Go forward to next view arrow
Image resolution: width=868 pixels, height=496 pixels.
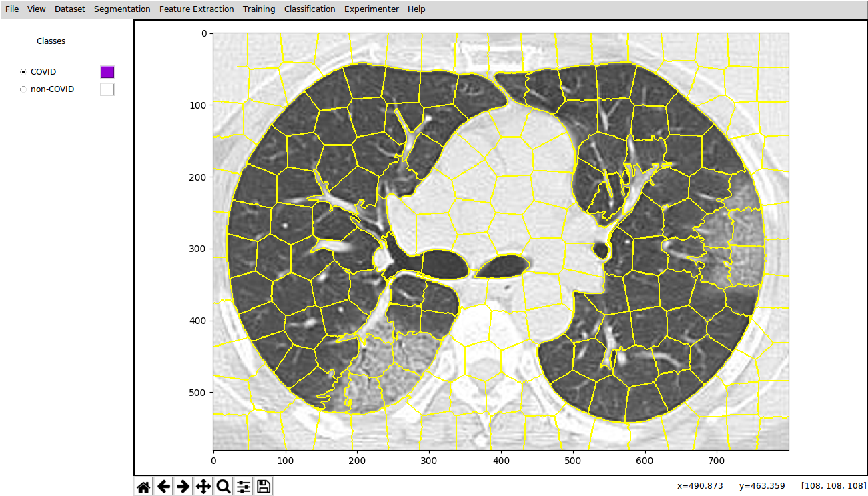183,487
